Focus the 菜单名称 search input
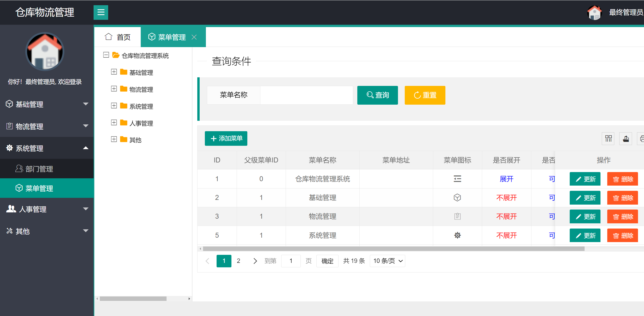This screenshot has height=316, width=644. (x=306, y=95)
